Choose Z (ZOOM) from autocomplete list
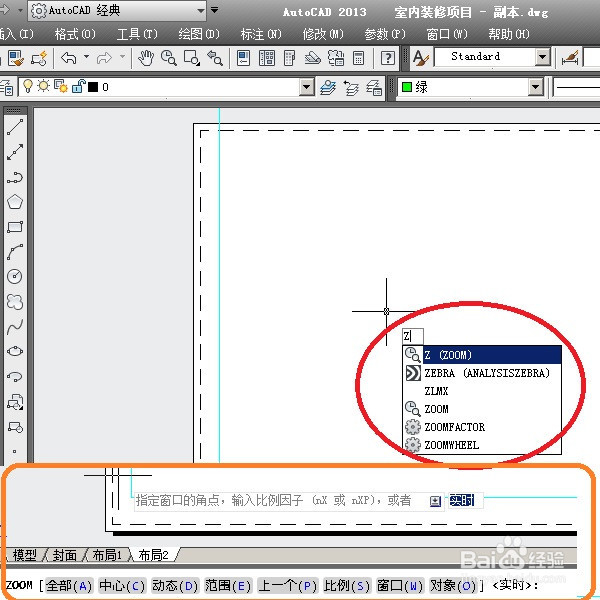Screen dimensions: 600x600 click(x=482, y=355)
